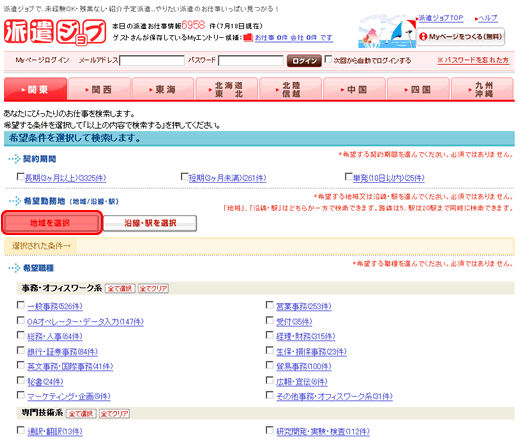Open the マーケティング・企画 job link

(x=69, y=396)
